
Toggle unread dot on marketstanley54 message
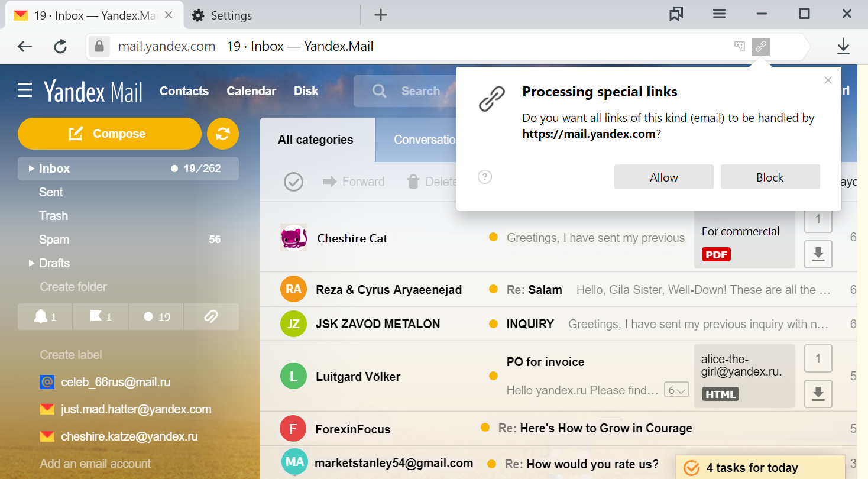(x=492, y=464)
